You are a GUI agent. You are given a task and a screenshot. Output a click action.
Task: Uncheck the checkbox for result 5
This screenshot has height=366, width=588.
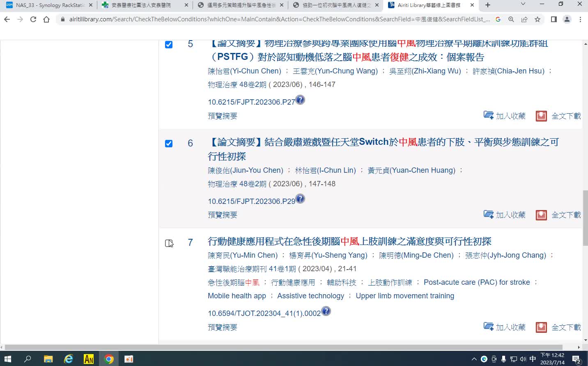tap(169, 44)
